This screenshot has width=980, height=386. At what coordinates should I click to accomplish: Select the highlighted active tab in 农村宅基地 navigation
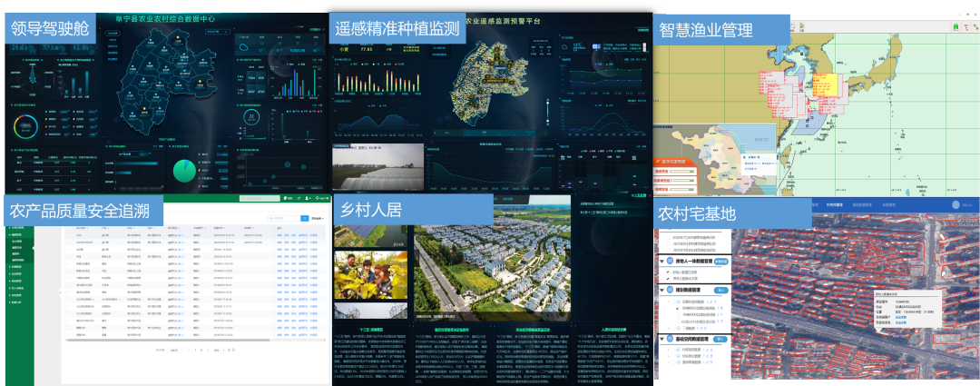835,204
